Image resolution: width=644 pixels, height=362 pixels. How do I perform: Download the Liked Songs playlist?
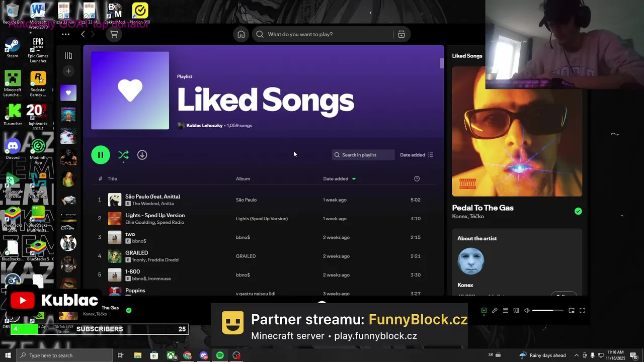coord(142,155)
